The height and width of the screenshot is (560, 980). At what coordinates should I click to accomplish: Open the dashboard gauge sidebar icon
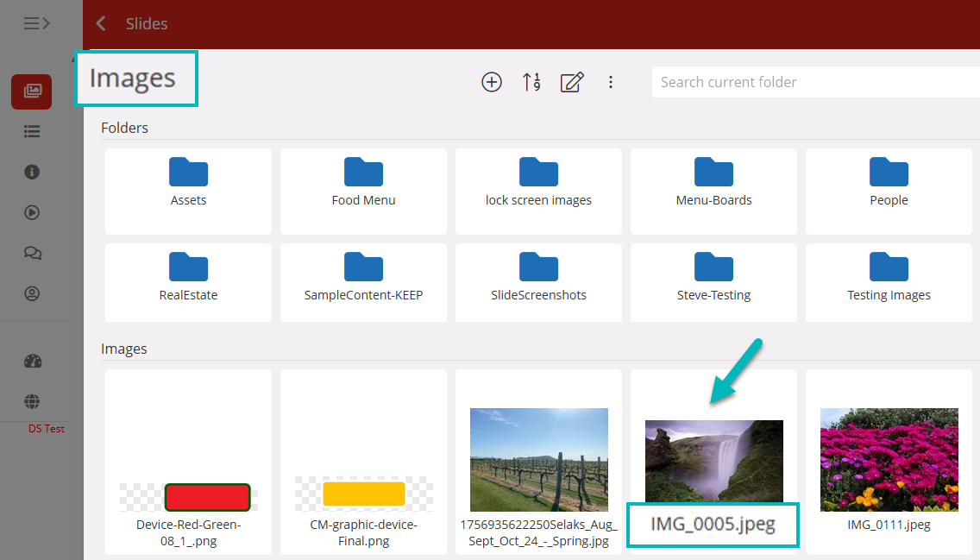[x=32, y=362]
